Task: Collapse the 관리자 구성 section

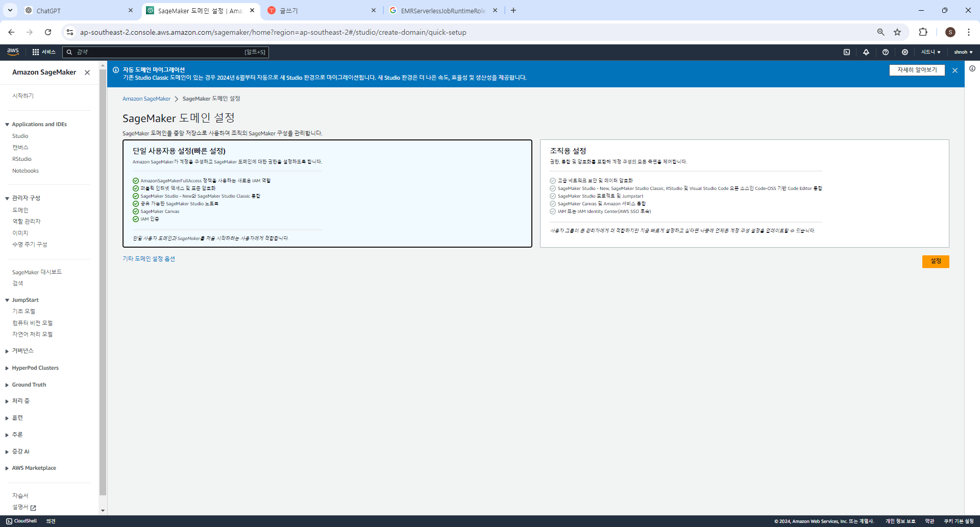Action: point(7,198)
